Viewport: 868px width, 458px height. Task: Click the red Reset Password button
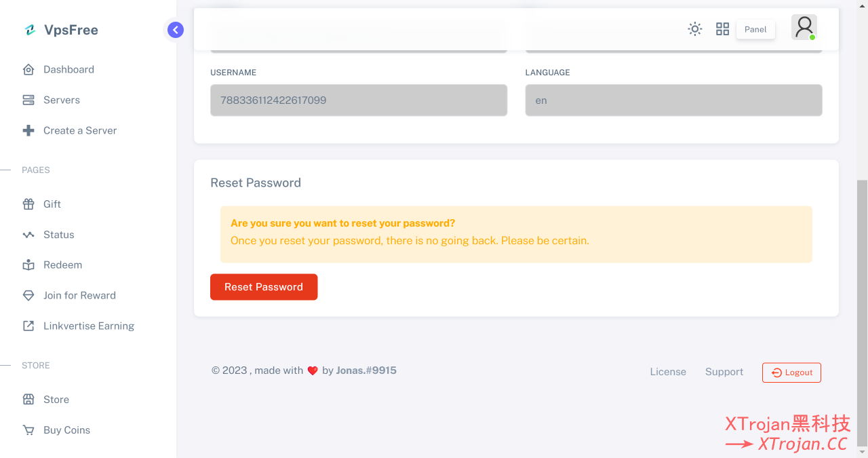point(264,287)
